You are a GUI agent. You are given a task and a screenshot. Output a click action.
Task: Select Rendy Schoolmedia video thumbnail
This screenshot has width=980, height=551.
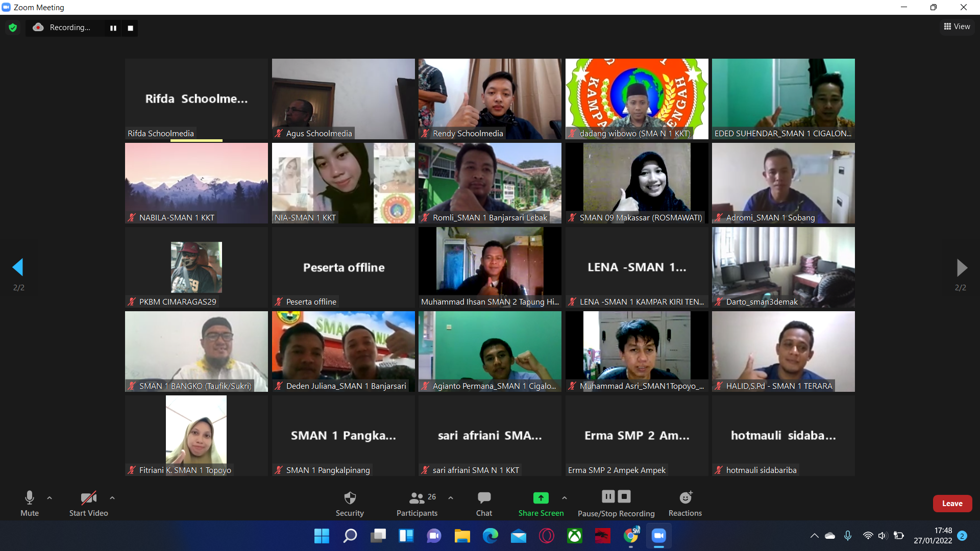tap(489, 98)
